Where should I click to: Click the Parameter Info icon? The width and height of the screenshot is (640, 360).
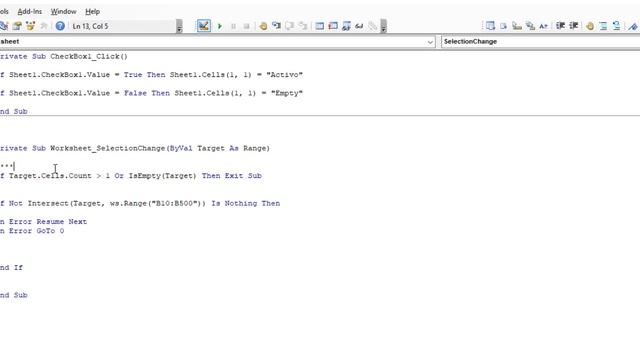pyautogui.click(x=530, y=26)
